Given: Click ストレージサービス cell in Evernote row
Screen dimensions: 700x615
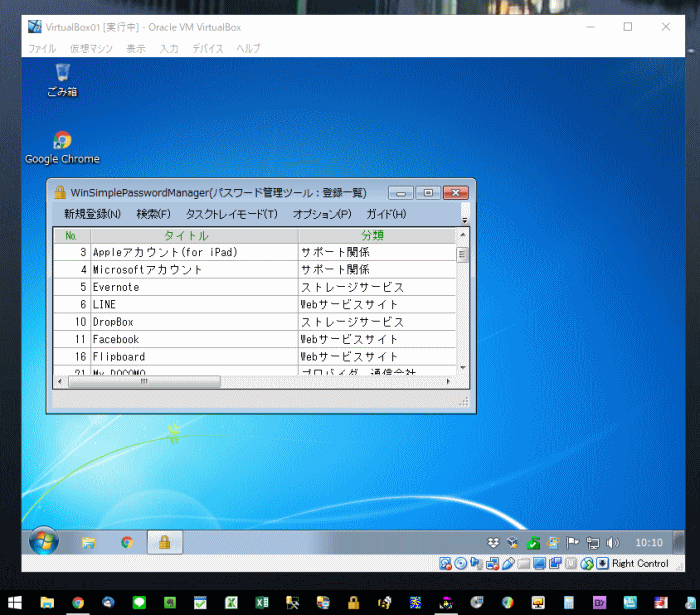Looking at the screenshot, I should coord(377,287).
